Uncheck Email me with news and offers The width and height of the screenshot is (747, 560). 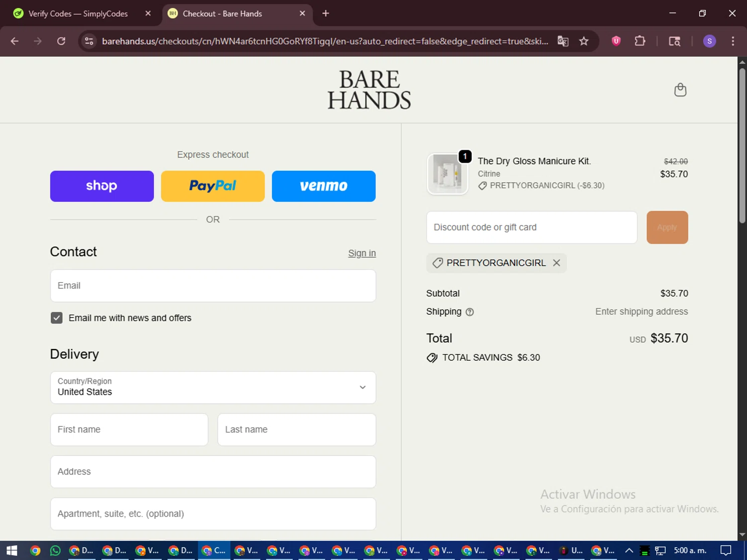(x=57, y=318)
